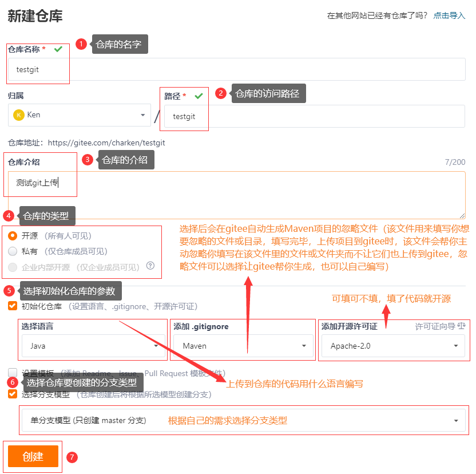This screenshot has width=476, height=474.
Task: Click the 点击导入 import link
Action: pyautogui.click(x=451, y=15)
